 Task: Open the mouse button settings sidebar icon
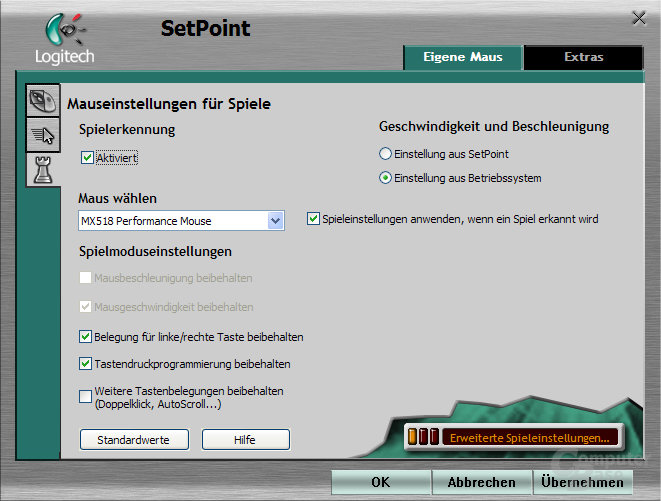pyautogui.click(x=43, y=100)
